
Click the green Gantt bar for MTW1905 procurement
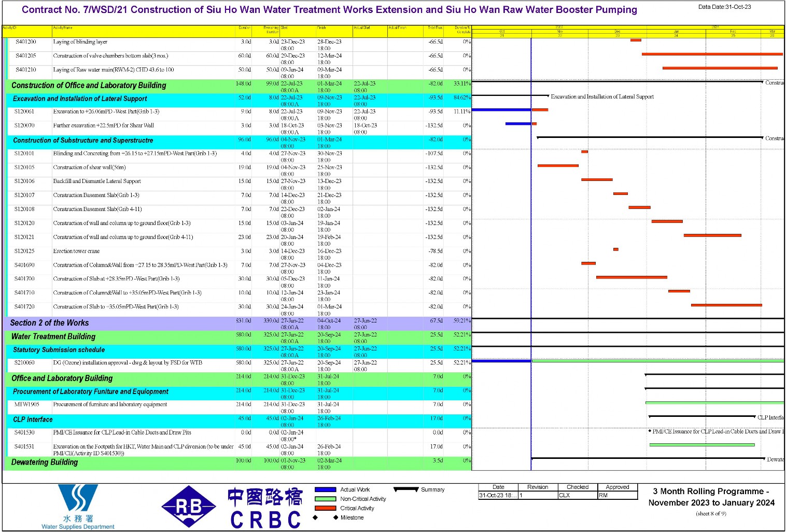(714, 403)
